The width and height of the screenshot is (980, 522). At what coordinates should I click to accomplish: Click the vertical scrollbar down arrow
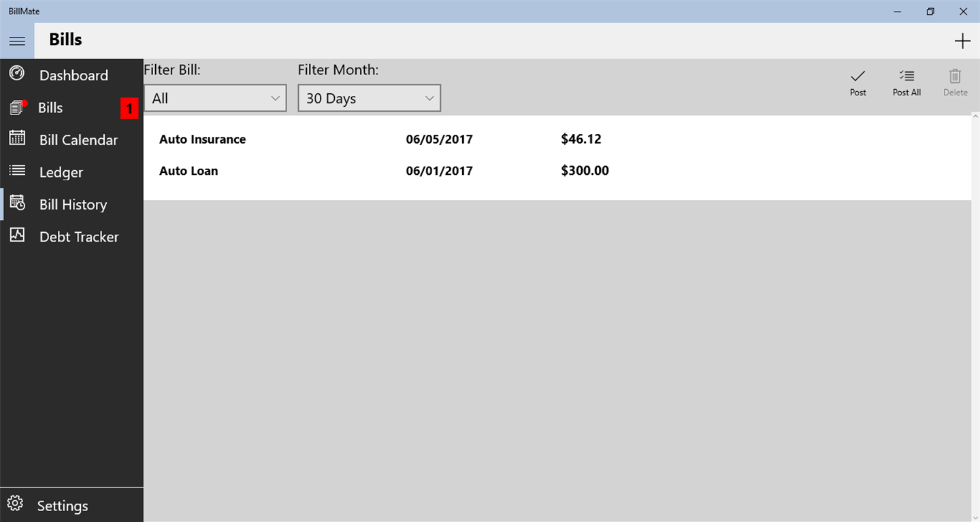[x=975, y=517]
